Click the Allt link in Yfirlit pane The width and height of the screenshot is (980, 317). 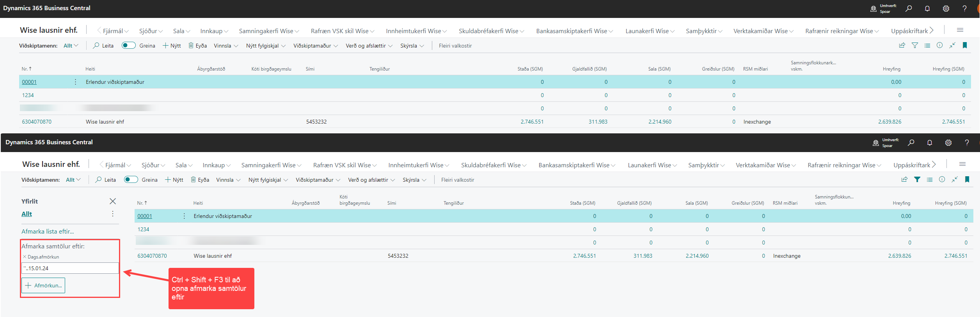27,214
